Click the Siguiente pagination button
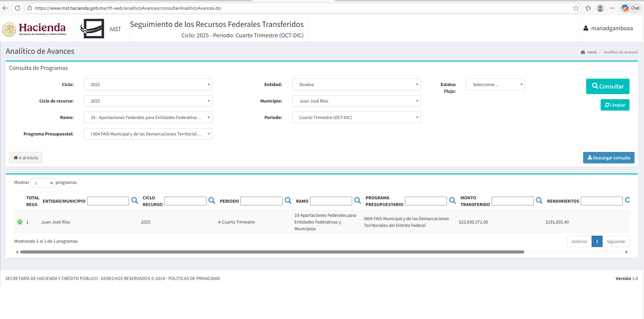This screenshot has width=644, height=319. tap(615, 241)
